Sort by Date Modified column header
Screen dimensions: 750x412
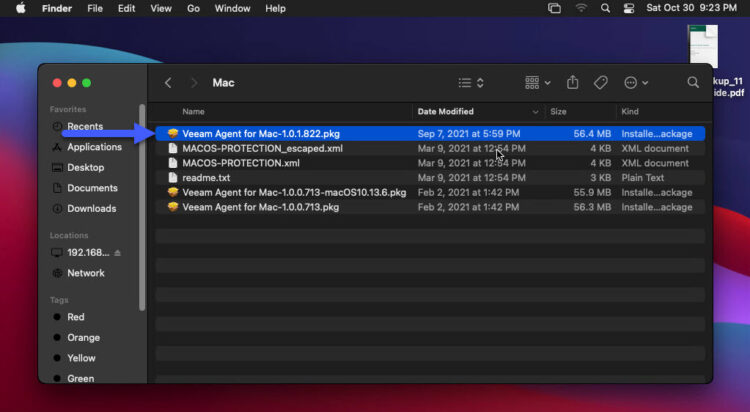[445, 111]
